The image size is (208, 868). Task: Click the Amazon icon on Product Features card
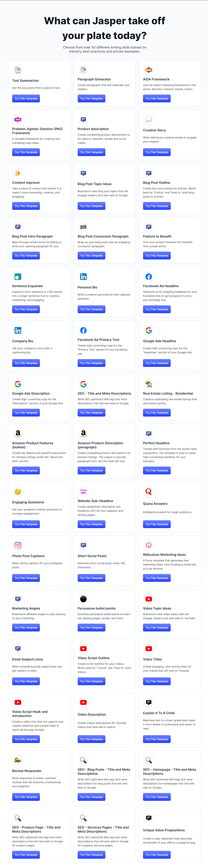(x=18, y=434)
